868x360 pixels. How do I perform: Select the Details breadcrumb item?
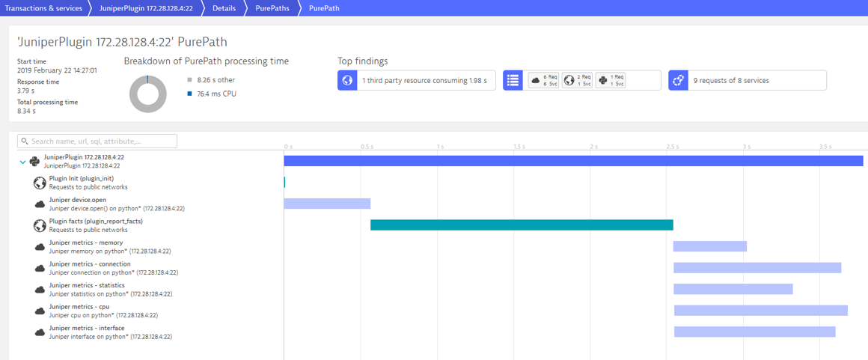click(224, 8)
